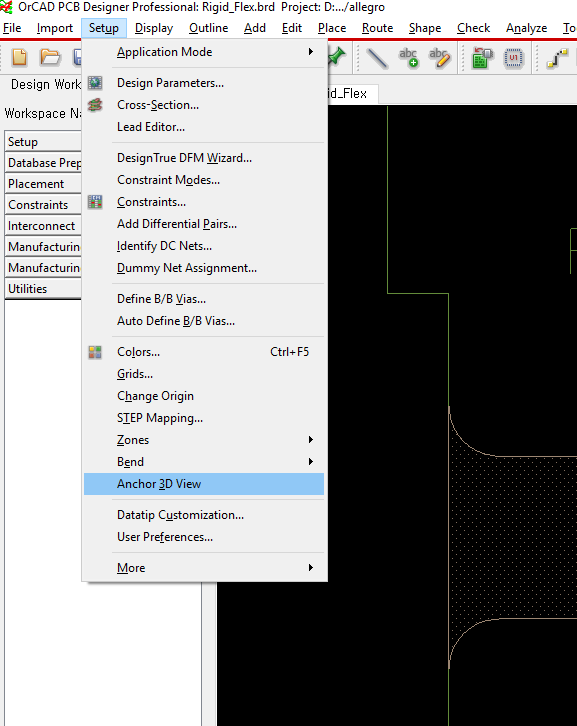This screenshot has height=726, width=577.
Task: Open the Route menu
Action: pos(377,28)
